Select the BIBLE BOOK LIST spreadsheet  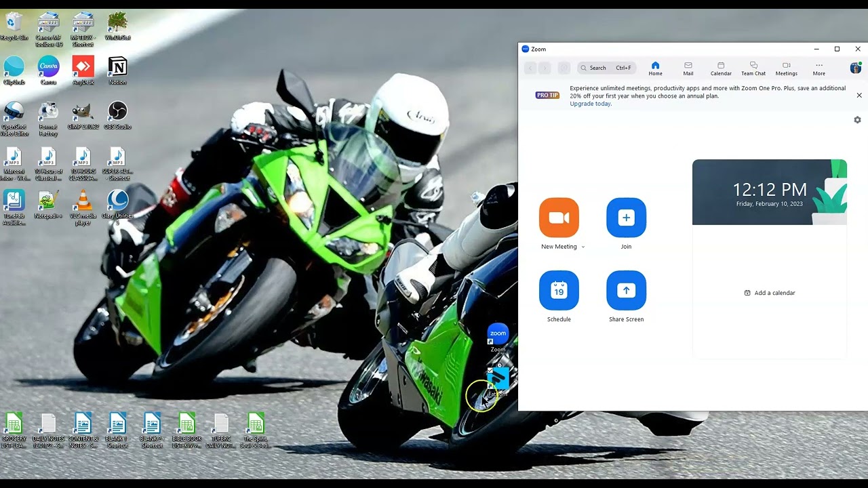(186, 430)
